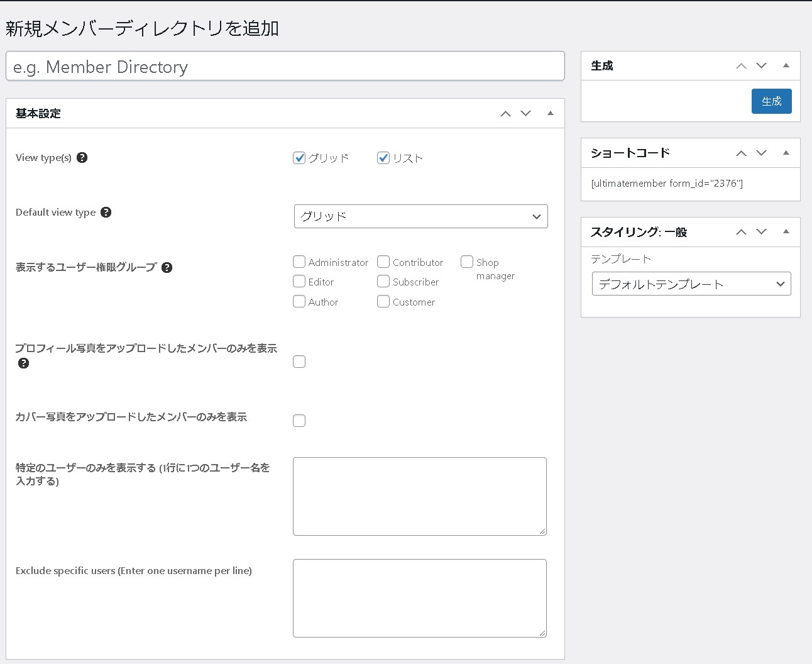Disable the リスト view type checkbox
The image size is (812, 664).
383,158
